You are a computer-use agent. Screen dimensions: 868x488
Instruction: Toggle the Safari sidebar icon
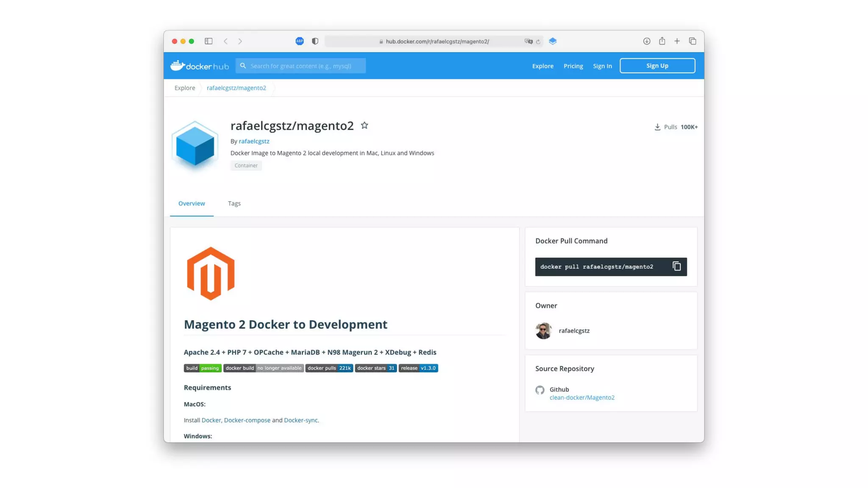point(209,41)
